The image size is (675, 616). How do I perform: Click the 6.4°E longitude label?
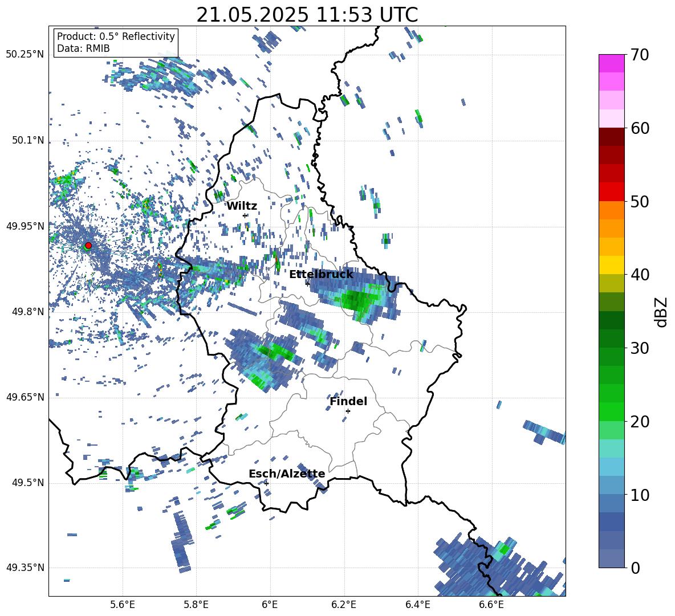click(417, 605)
